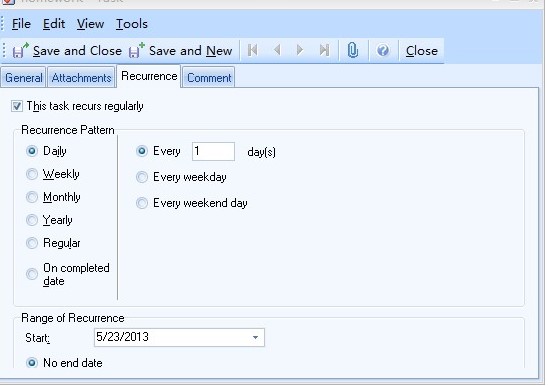The height and width of the screenshot is (386, 548).
Task: Open the Tools menu
Action: click(132, 24)
